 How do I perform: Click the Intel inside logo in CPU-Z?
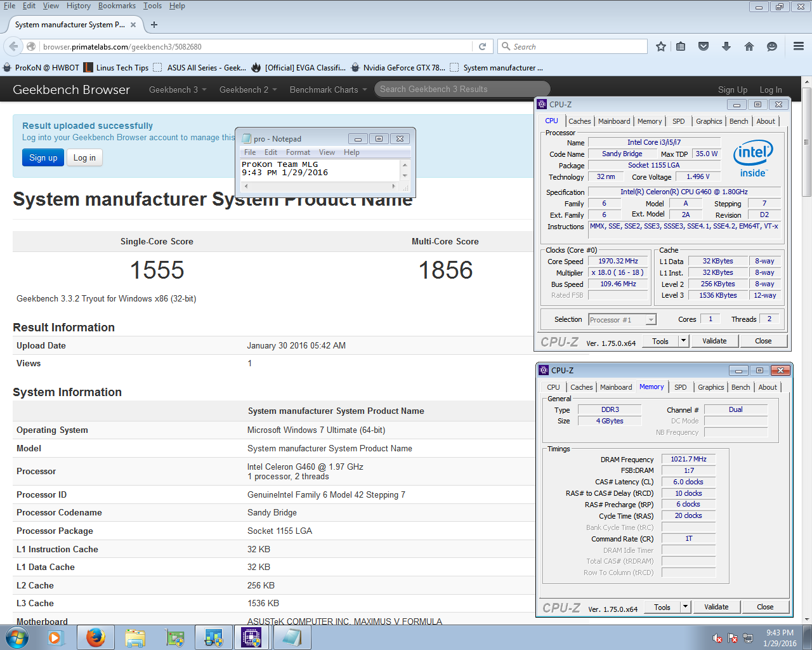tap(753, 159)
